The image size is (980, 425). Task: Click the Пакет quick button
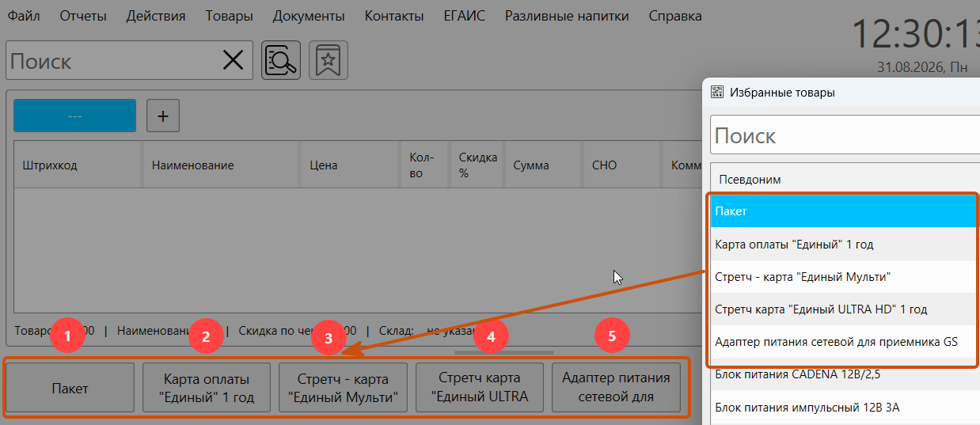[x=70, y=388]
